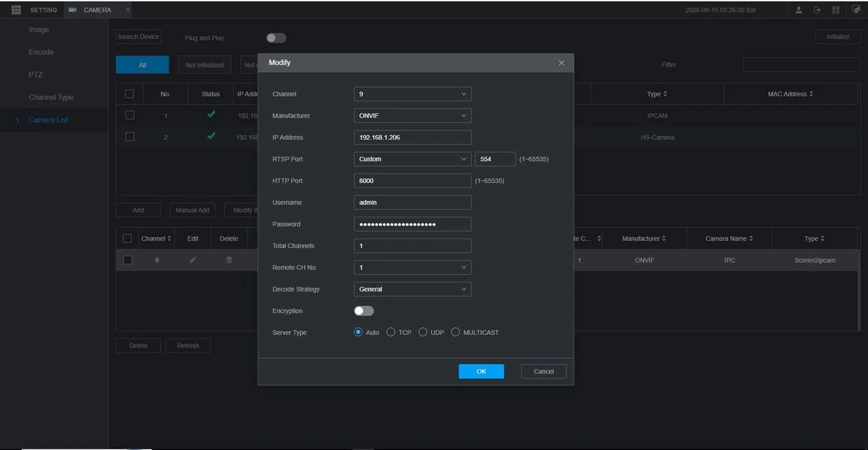Click the Initialize button
This screenshot has width=868, height=450.
838,37
